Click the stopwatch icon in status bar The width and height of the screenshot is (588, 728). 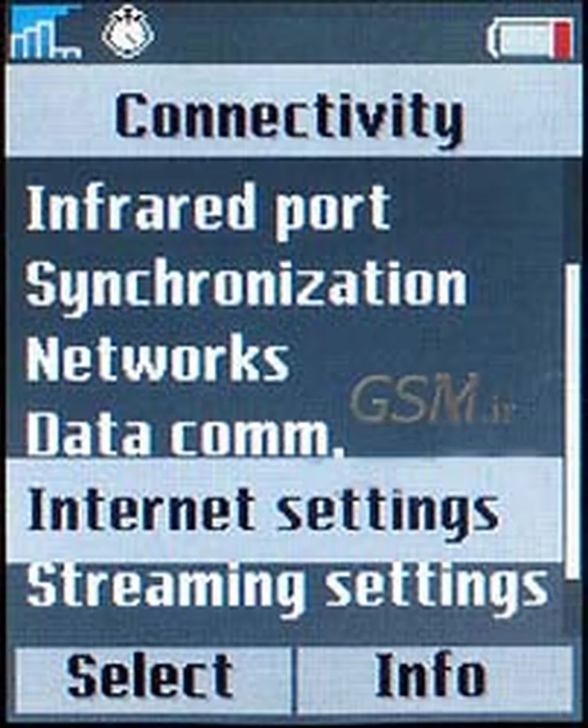pos(128,33)
